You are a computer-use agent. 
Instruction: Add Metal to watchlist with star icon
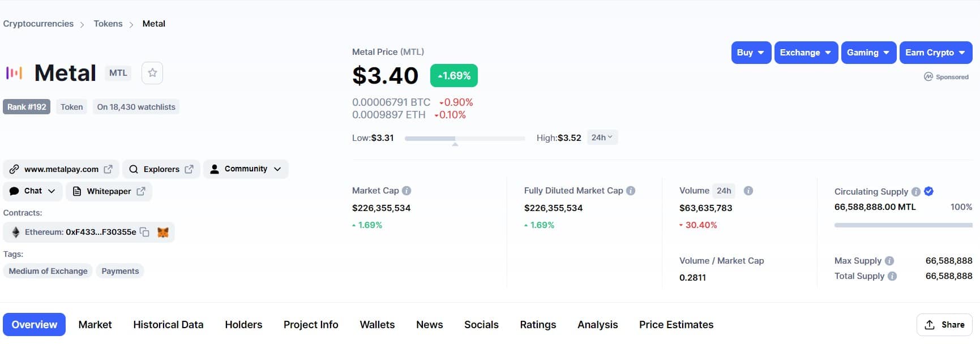click(x=152, y=73)
